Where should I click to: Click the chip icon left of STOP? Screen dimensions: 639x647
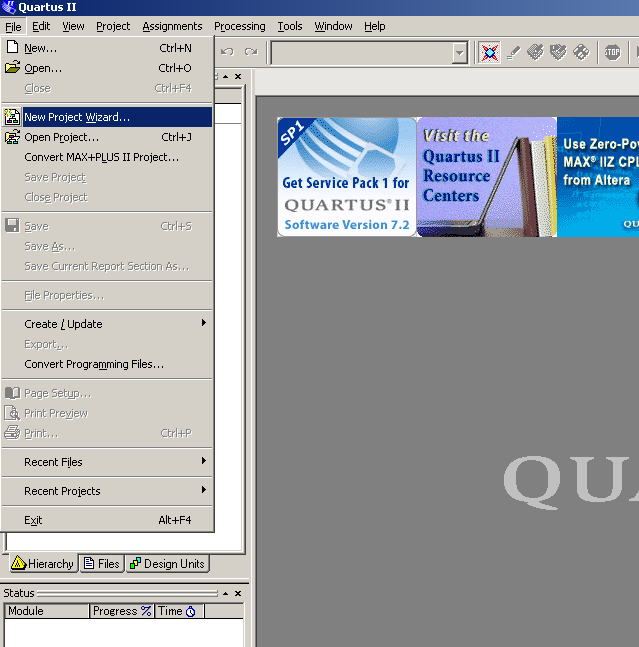pos(582,52)
